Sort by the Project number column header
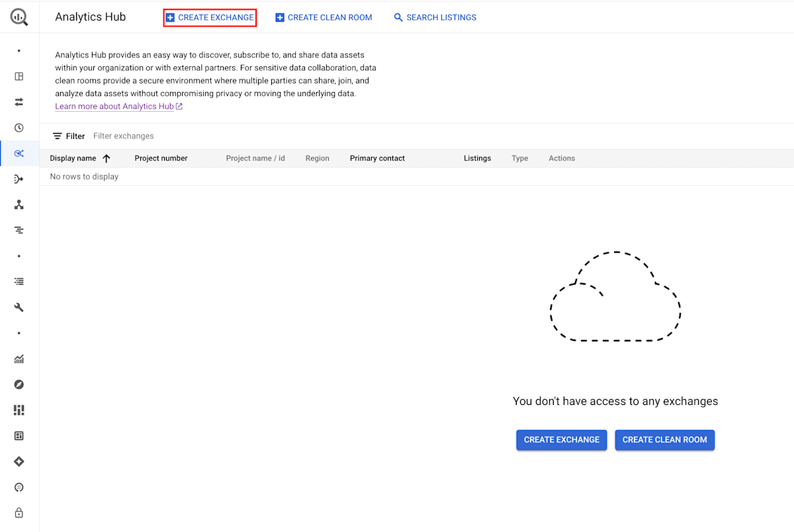Image resolution: width=794 pixels, height=532 pixels. [x=161, y=159]
